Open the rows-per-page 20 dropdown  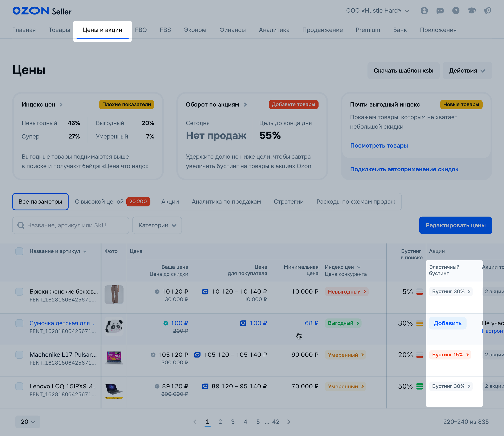[28, 422]
